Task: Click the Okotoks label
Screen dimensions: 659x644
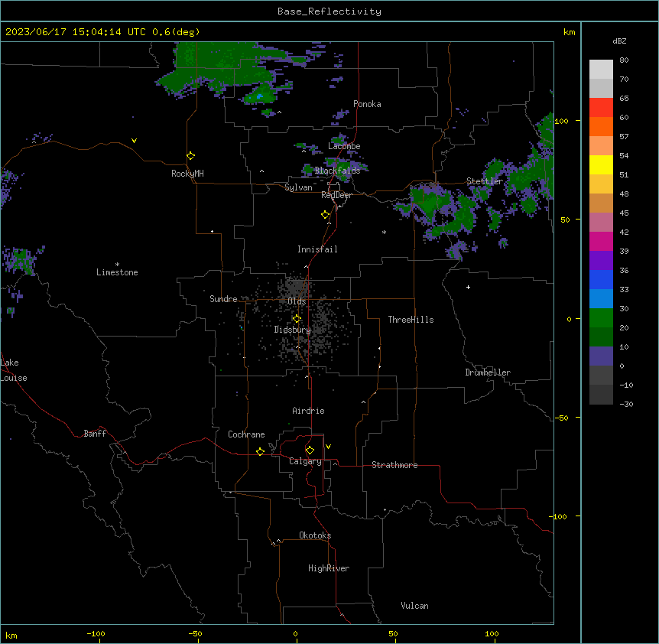Action: tap(315, 535)
